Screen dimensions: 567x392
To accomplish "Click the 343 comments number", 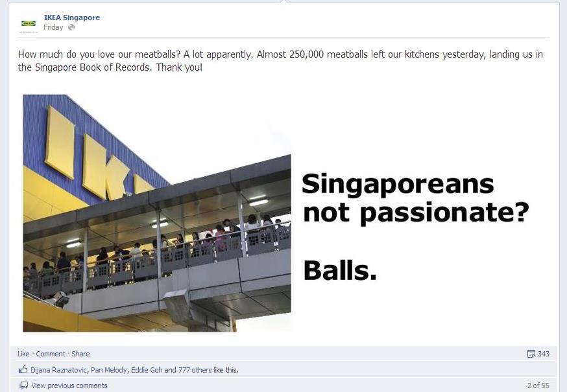I will tap(543, 354).
